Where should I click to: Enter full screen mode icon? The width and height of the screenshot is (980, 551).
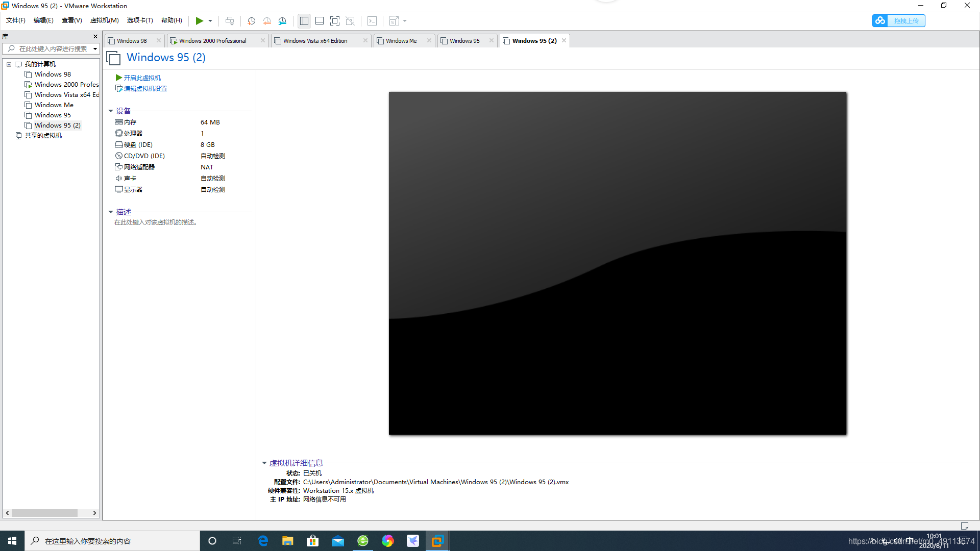pyautogui.click(x=335, y=21)
